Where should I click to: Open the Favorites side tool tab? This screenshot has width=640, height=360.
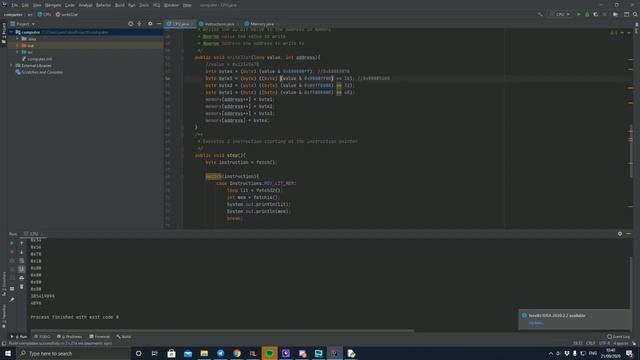4,316
